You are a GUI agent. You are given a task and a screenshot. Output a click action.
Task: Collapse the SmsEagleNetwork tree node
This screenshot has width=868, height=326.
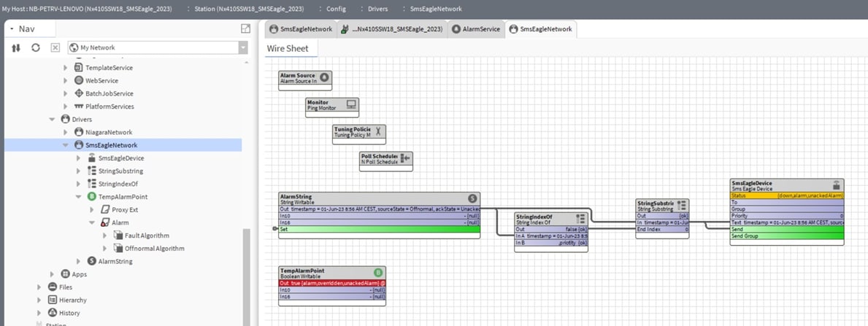pyautogui.click(x=65, y=145)
